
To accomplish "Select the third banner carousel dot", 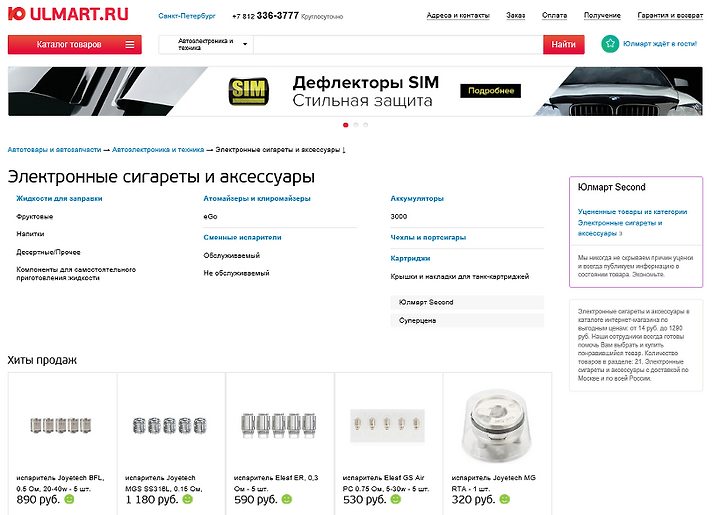I will pyautogui.click(x=366, y=125).
